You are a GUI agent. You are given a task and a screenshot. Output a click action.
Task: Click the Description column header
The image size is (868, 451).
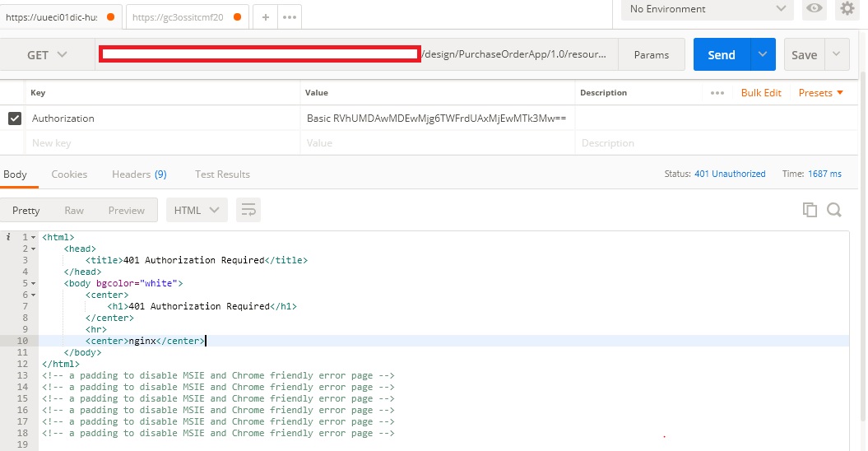pyautogui.click(x=603, y=92)
